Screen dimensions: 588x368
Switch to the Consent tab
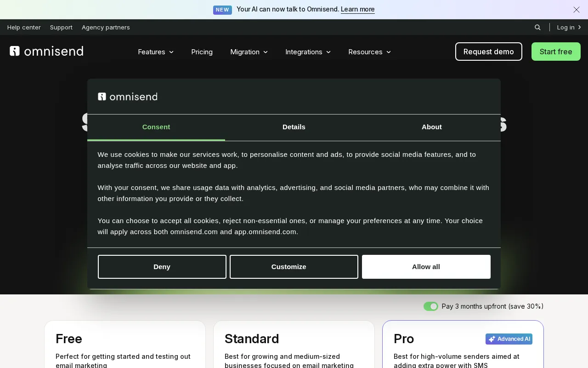click(x=156, y=127)
